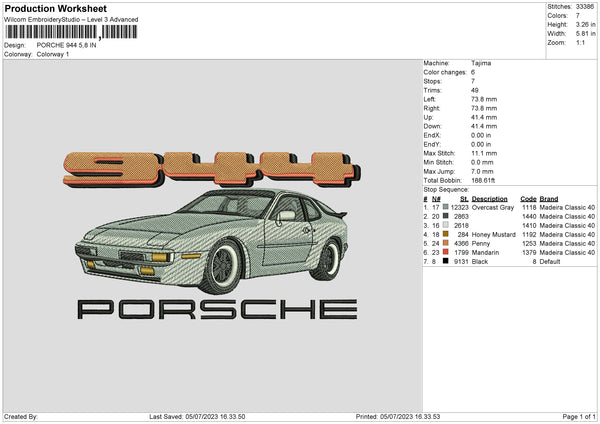Select the Mandarin color swatch
The width and height of the screenshot is (600, 424).
click(444, 252)
